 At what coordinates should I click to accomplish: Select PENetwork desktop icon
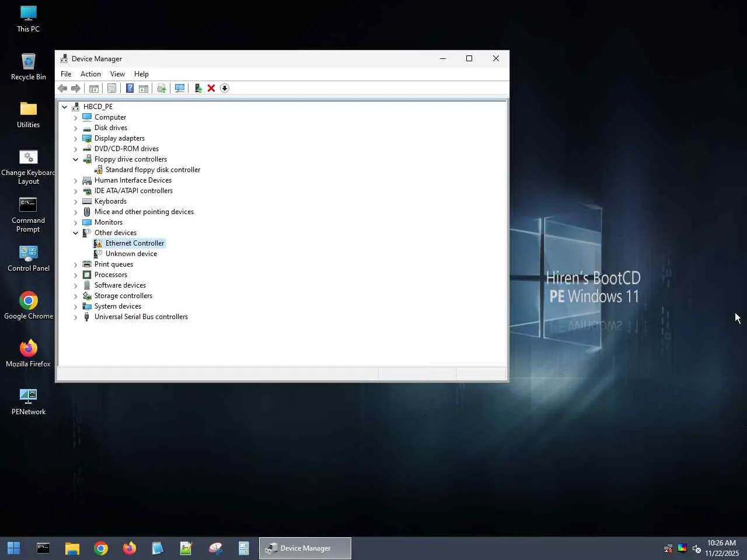pyautogui.click(x=28, y=401)
